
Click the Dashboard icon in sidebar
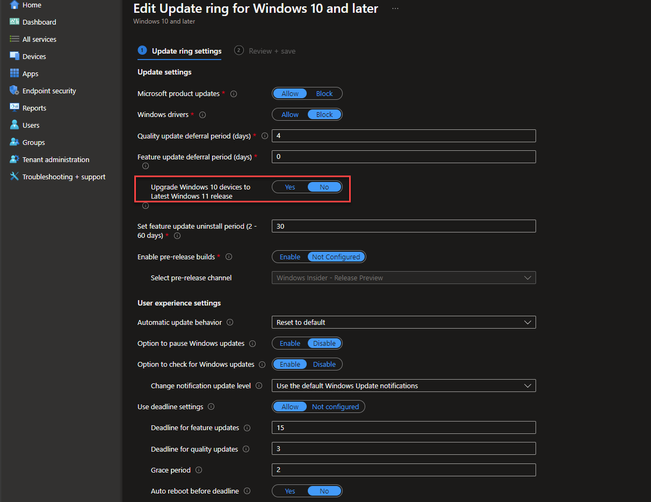[x=15, y=22]
